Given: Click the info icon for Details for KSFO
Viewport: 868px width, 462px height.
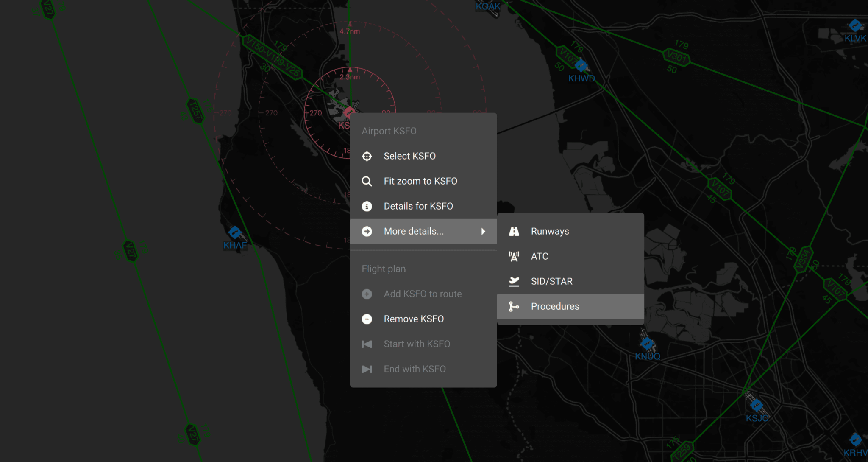Looking at the screenshot, I should click(367, 206).
